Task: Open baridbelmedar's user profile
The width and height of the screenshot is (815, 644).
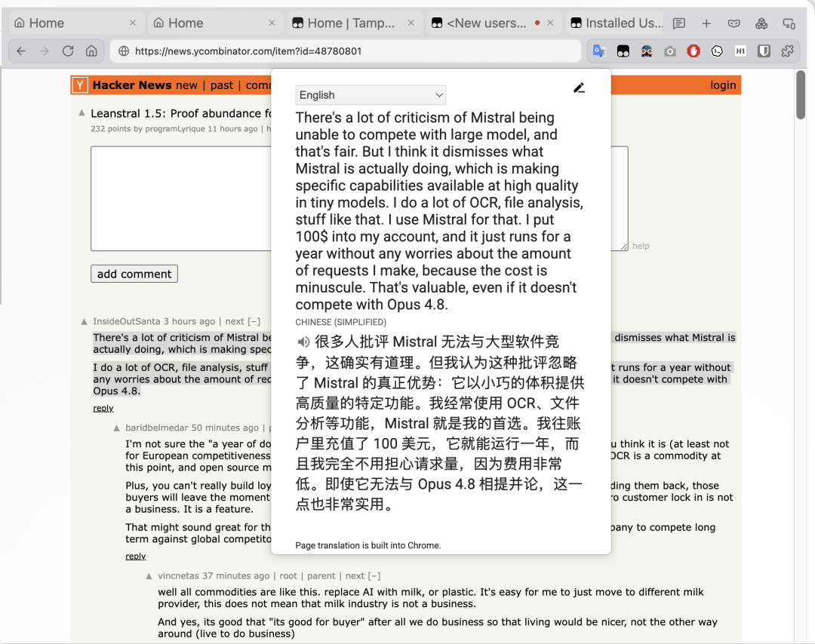Action: click(156, 428)
